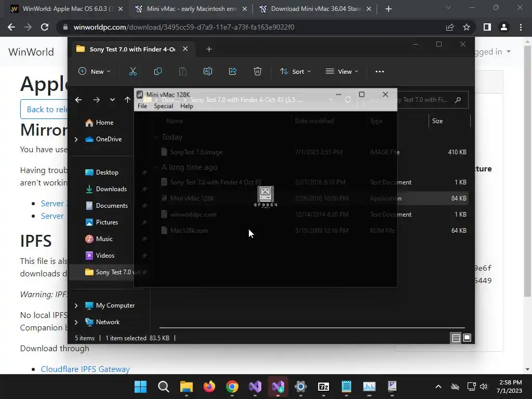Open Firefox from the taskbar
The height and width of the screenshot is (399, 532).
pos(209,387)
